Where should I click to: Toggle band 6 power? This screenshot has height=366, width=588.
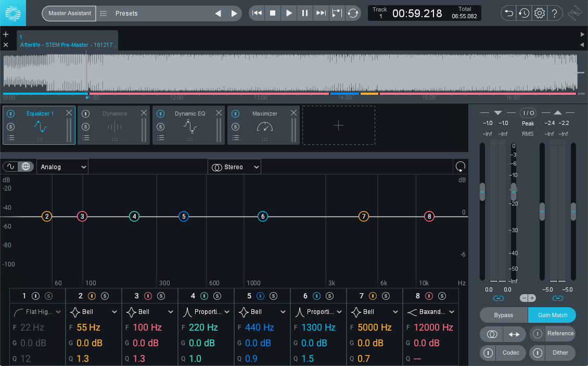coord(317,296)
